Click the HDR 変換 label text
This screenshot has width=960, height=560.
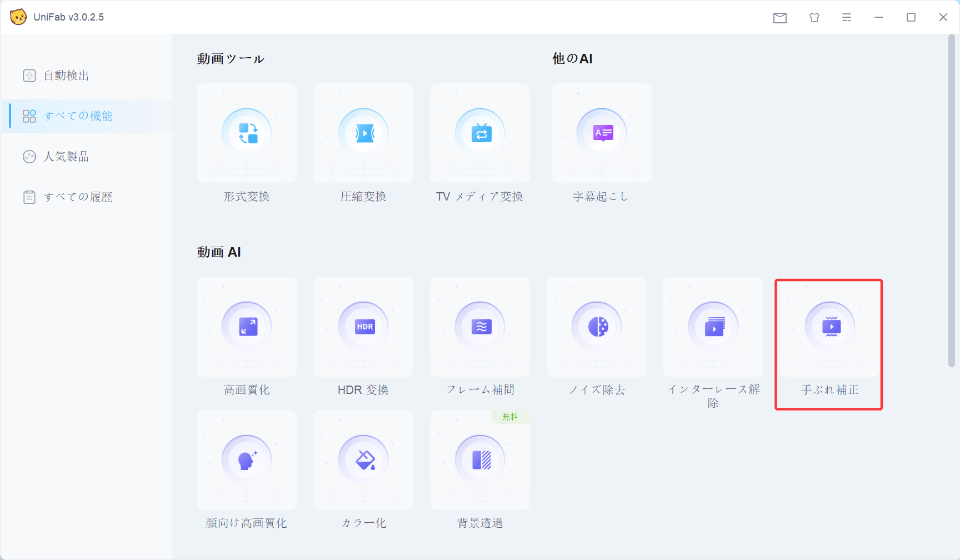tap(363, 390)
